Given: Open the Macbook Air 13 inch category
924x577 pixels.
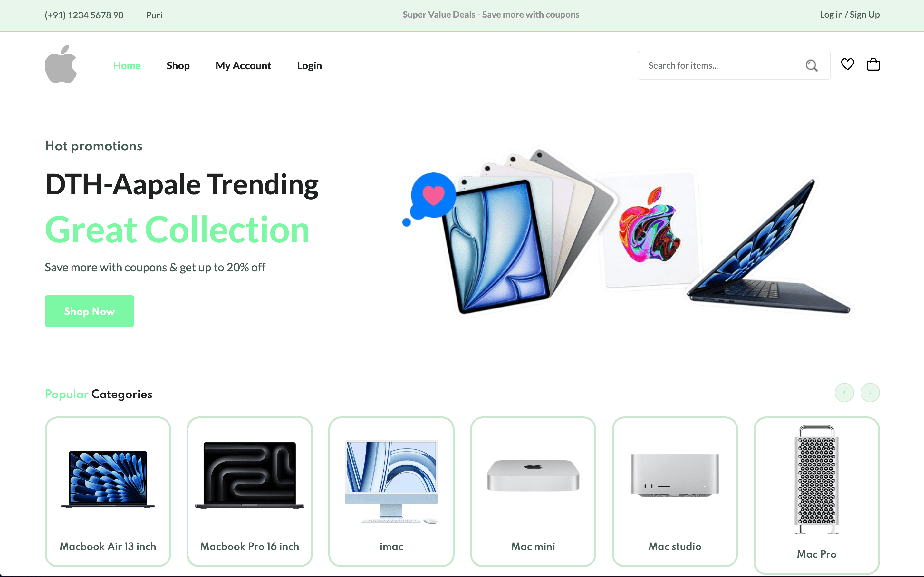Looking at the screenshot, I should point(108,492).
